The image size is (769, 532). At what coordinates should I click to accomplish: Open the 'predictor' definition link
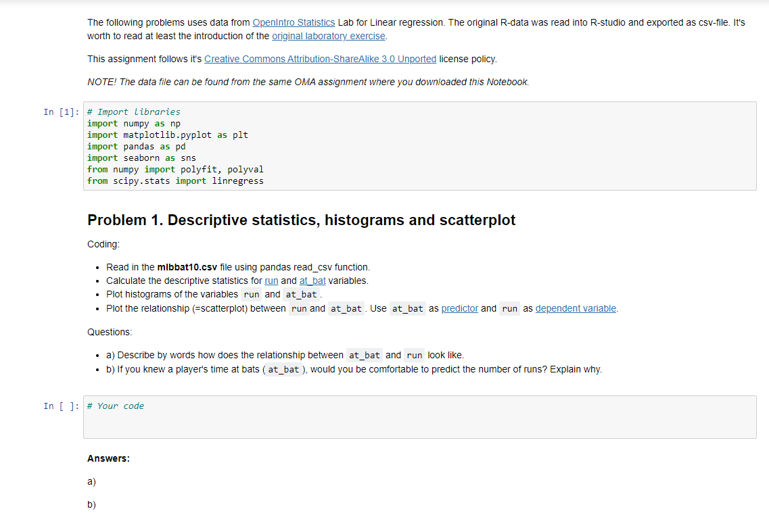(x=459, y=308)
